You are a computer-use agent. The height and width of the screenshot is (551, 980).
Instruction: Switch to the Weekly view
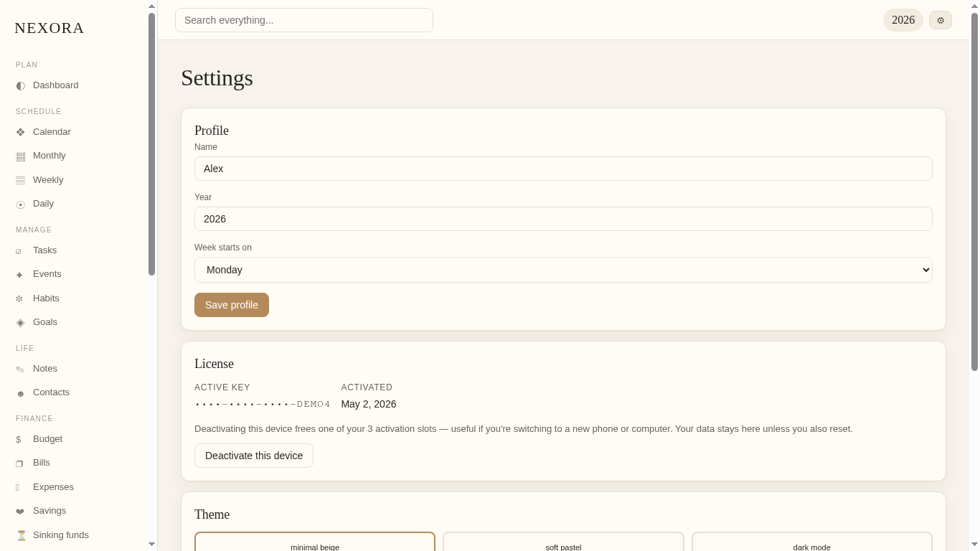coord(73,180)
